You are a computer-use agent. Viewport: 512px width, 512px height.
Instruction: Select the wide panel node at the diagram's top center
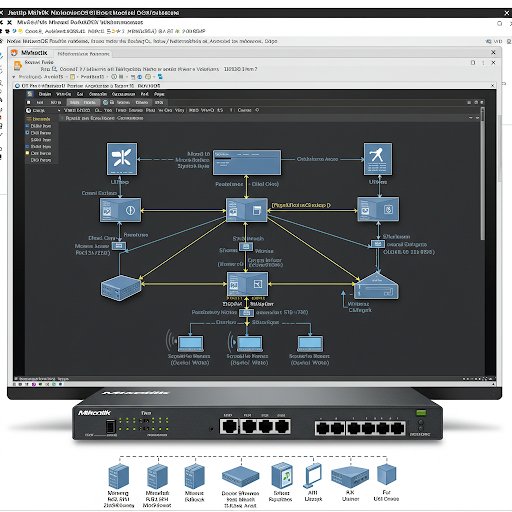tap(247, 162)
